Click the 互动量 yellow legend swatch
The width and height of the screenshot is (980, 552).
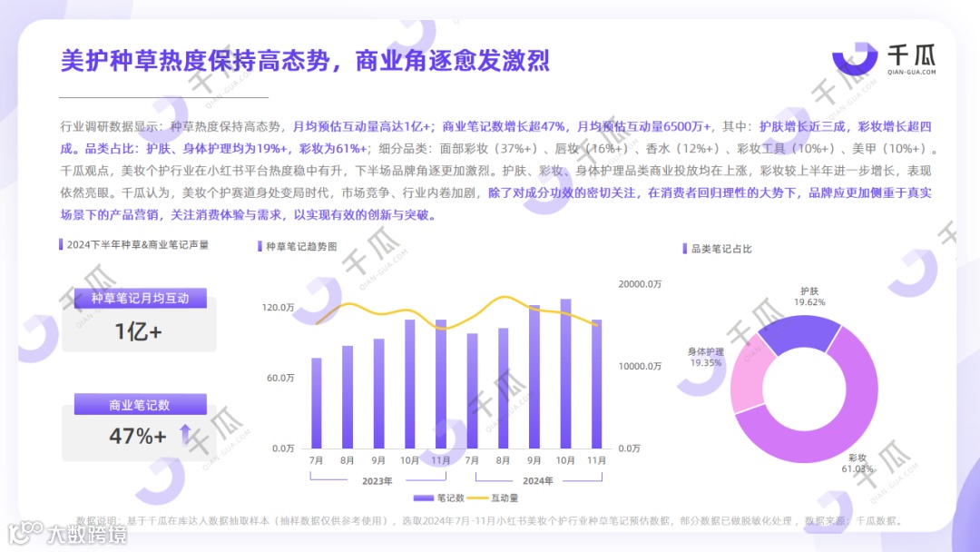(x=477, y=498)
